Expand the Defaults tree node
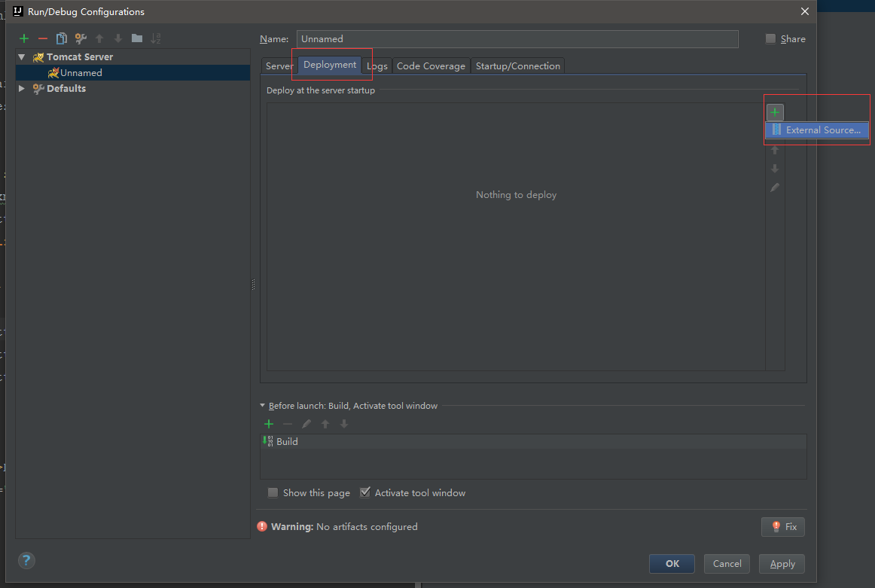 click(22, 88)
